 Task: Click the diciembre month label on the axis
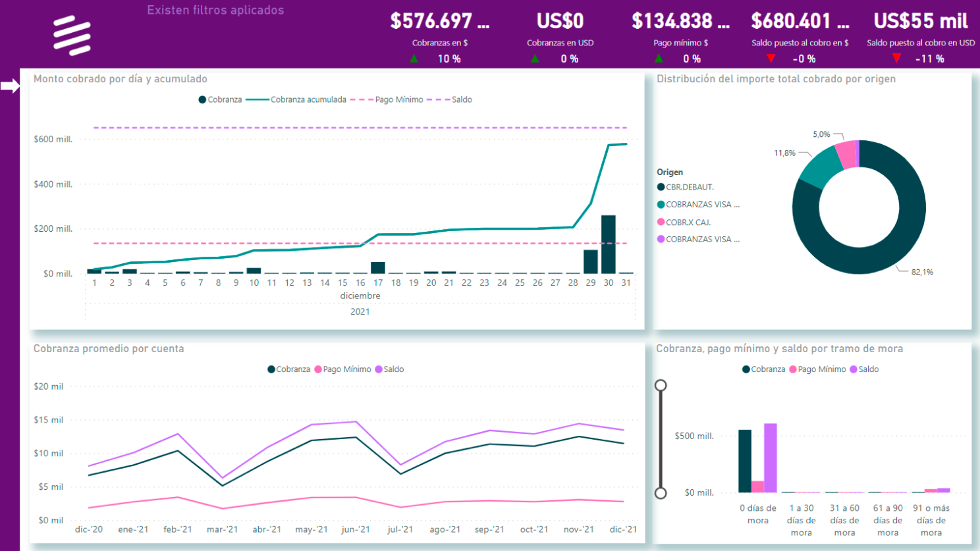(x=360, y=296)
